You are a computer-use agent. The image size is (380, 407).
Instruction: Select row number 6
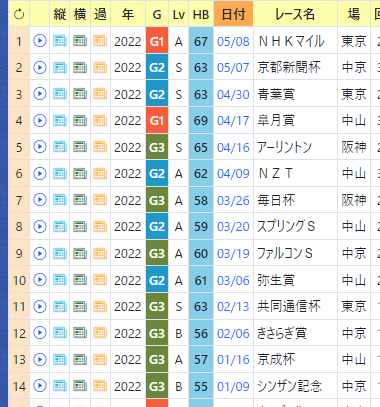click(x=19, y=174)
